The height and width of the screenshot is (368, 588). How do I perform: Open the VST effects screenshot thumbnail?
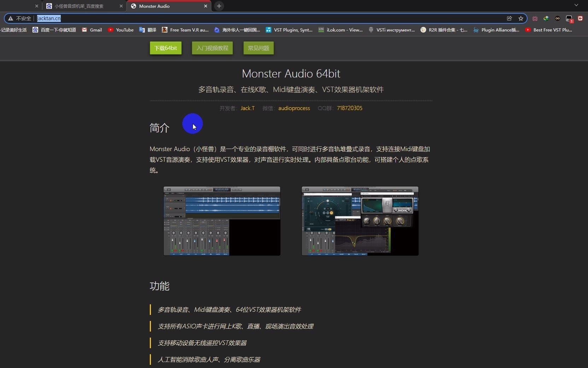click(x=360, y=221)
